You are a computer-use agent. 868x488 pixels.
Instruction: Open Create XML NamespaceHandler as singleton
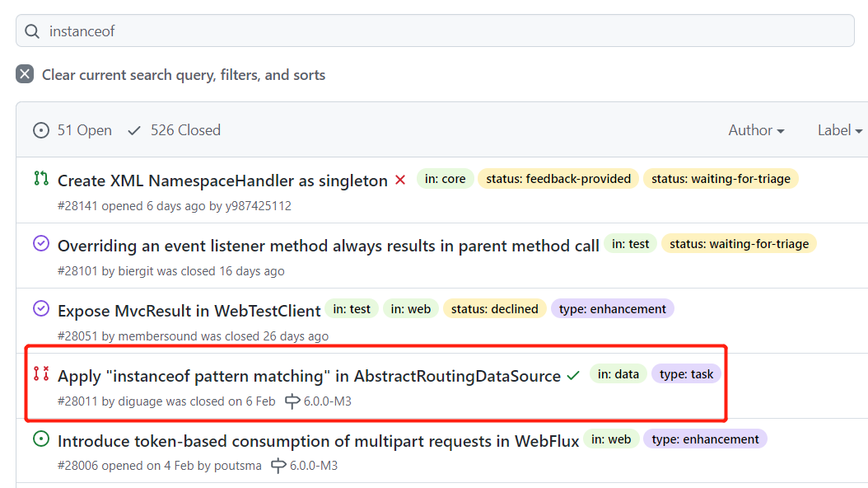[222, 181]
